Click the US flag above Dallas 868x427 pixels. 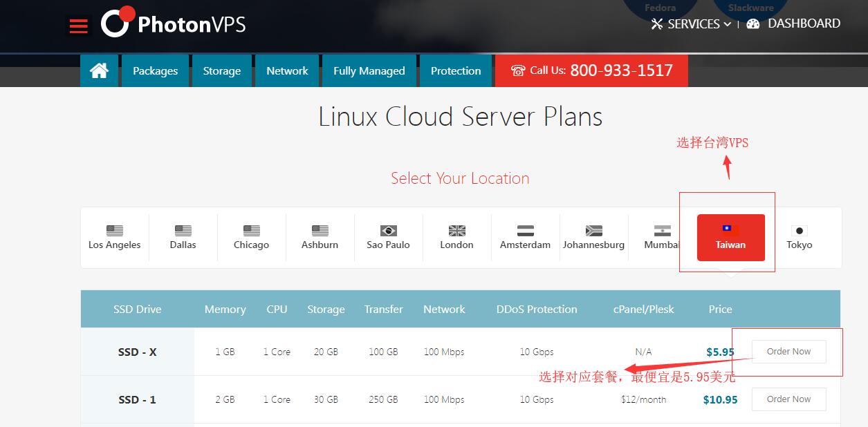click(x=183, y=230)
